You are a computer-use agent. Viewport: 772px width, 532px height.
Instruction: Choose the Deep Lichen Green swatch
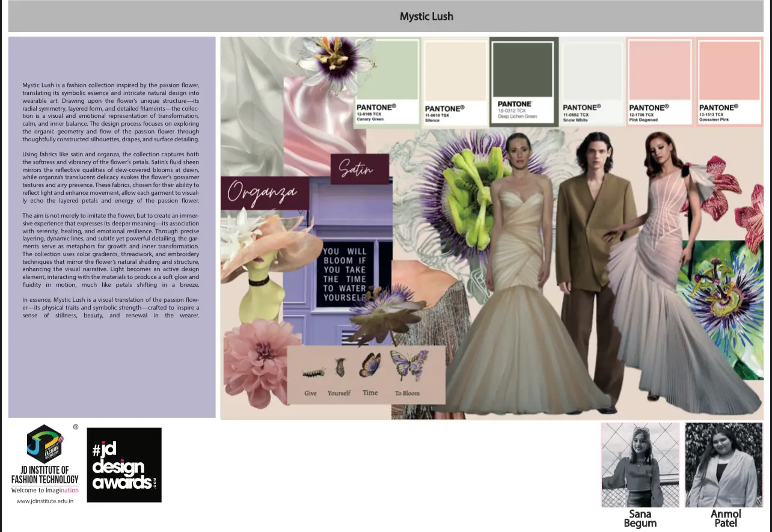[x=524, y=81]
